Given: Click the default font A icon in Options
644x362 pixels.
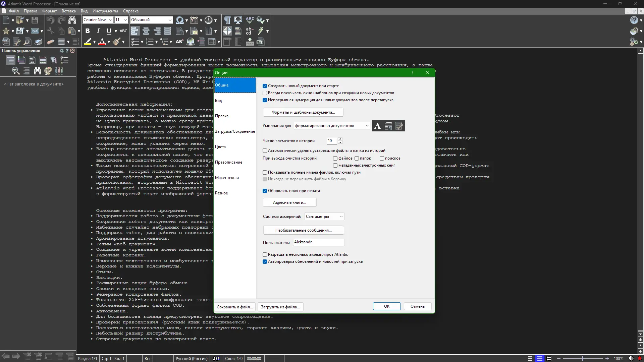Looking at the screenshot, I should click(x=377, y=126).
